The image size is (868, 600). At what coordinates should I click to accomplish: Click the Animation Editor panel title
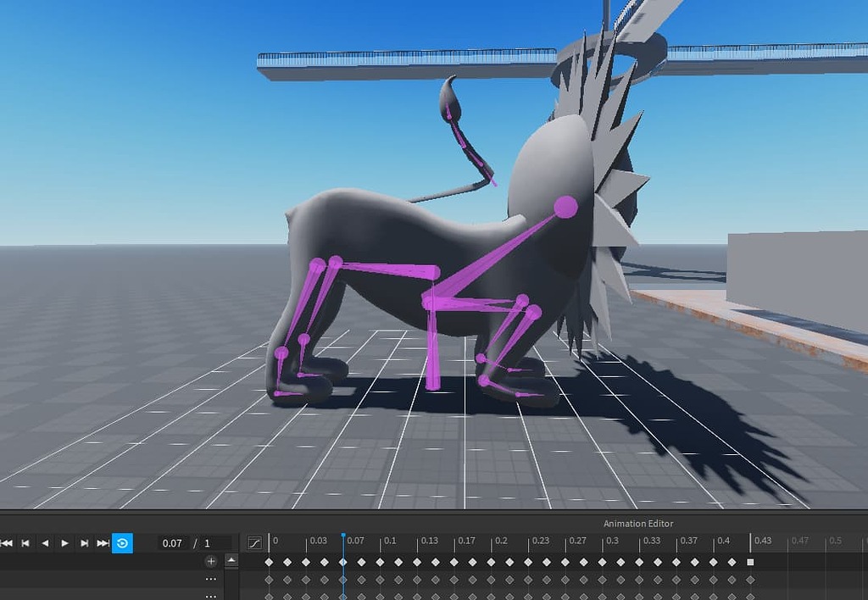[638, 523]
